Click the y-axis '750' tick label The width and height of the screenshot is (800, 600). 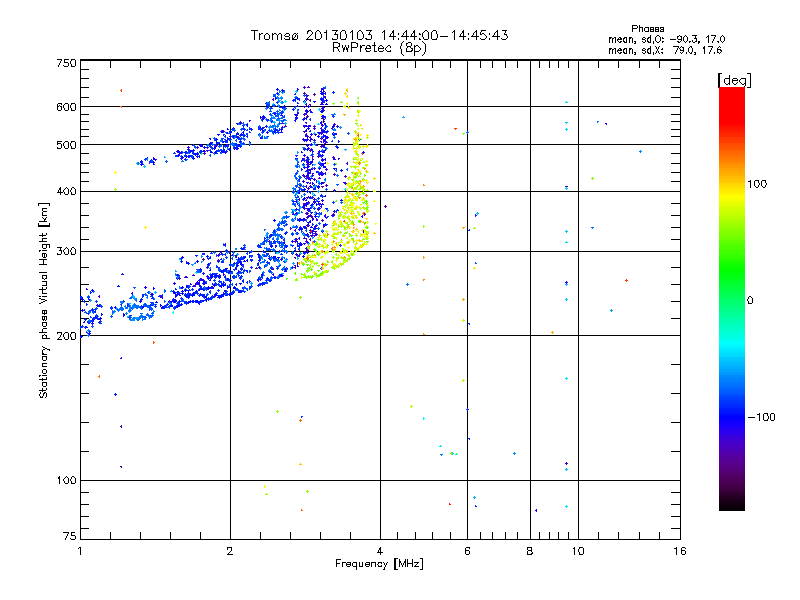click(x=66, y=63)
